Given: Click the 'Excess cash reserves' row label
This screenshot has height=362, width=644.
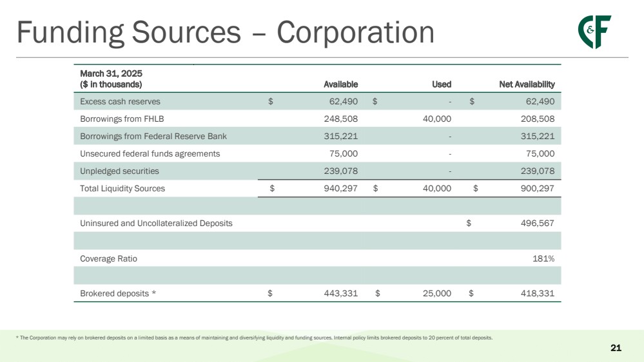Looking at the screenshot, I should pos(120,102).
